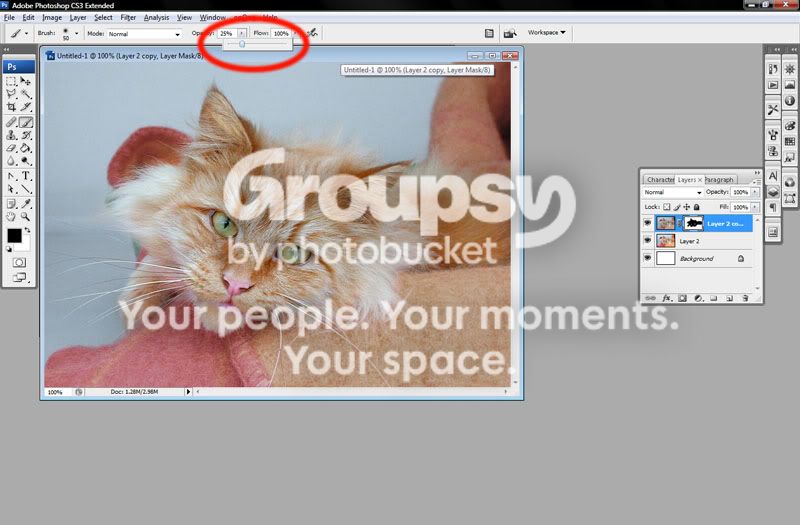Screen dimensions: 800x525
Task: Open the Filter menu
Action: point(128,17)
